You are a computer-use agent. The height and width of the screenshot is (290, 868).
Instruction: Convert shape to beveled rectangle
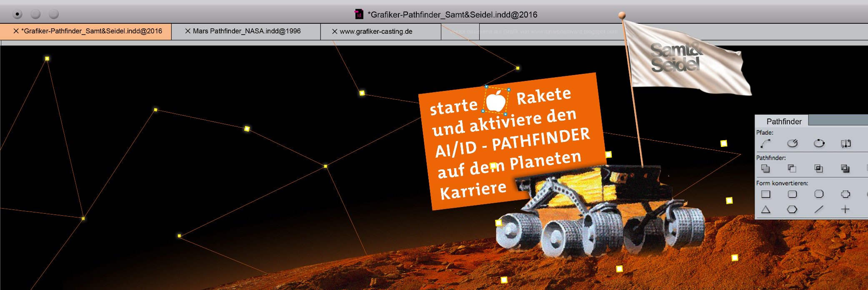[819, 194]
